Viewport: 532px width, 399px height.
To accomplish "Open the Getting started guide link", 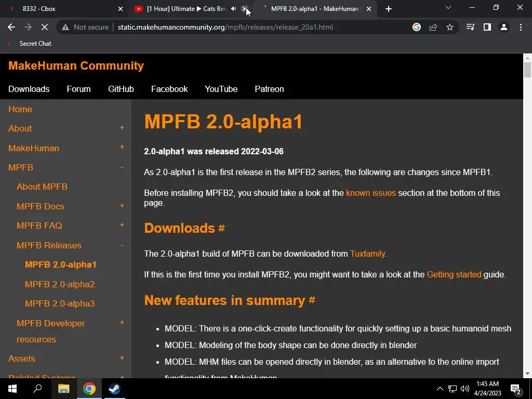I will coord(454,274).
